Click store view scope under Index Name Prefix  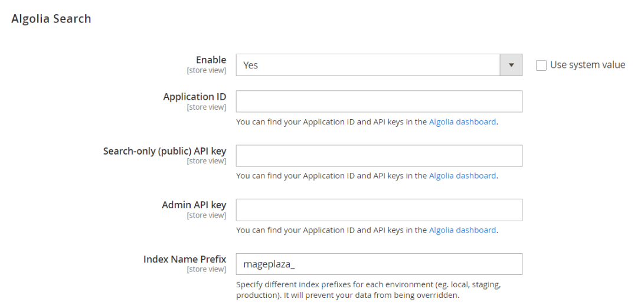[206, 270]
